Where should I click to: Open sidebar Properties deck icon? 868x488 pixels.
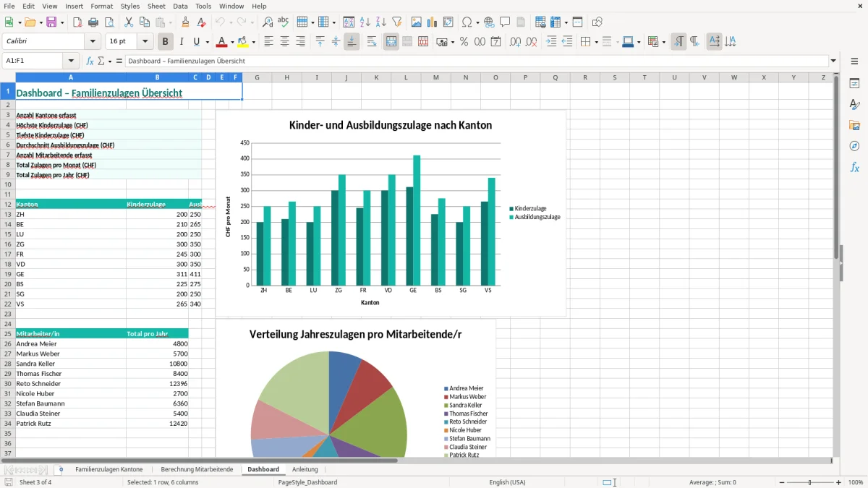pos(854,84)
